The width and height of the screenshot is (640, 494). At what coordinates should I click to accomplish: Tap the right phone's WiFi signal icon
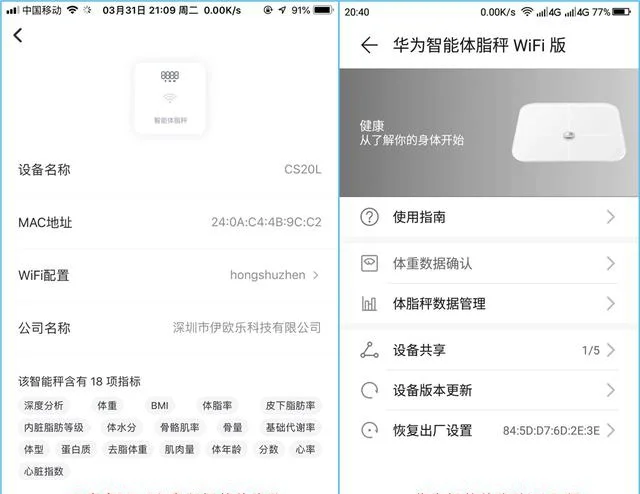(x=527, y=12)
